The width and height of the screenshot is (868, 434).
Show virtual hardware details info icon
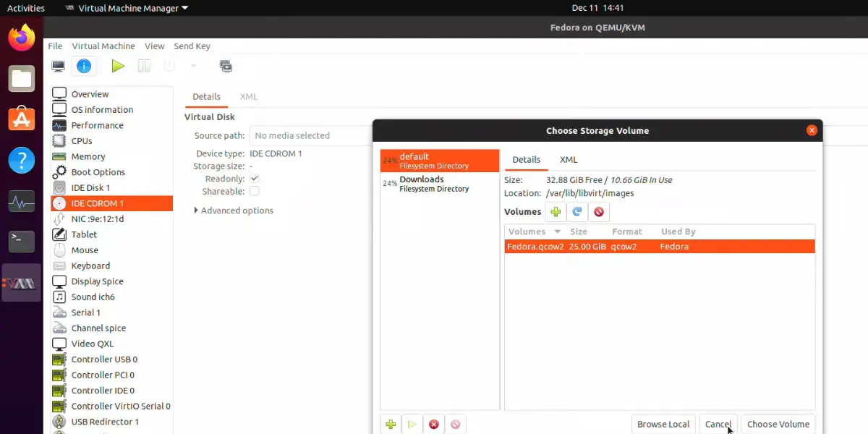[x=84, y=66]
